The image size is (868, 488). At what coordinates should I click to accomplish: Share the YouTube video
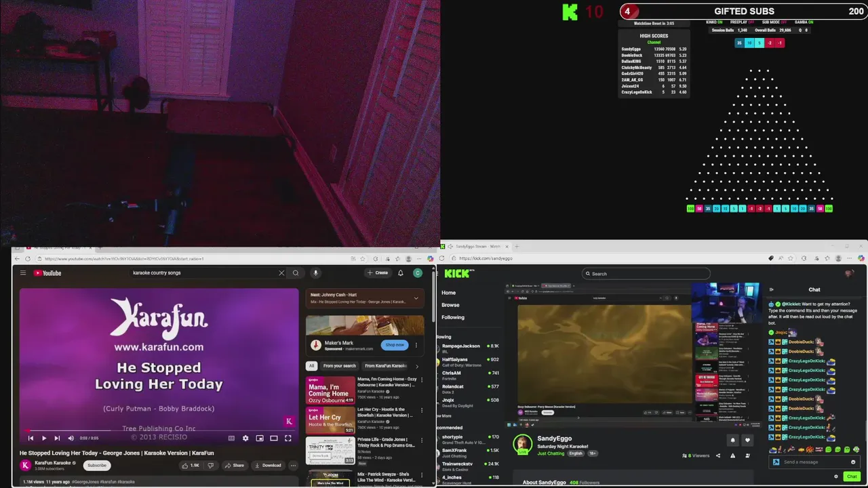[x=235, y=466]
